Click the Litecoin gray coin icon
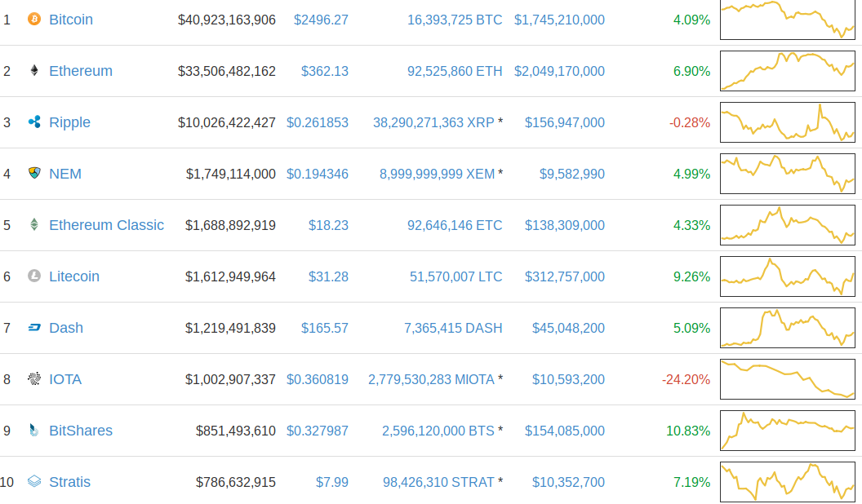Screen dimensions: 862x504 click(x=33, y=276)
